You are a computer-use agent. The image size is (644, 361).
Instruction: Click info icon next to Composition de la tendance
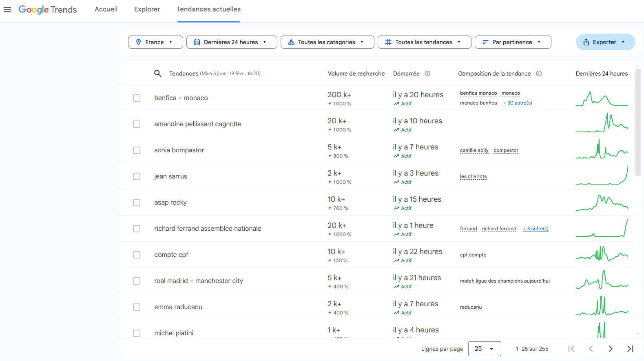pyautogui.click(x=539, y=74)
